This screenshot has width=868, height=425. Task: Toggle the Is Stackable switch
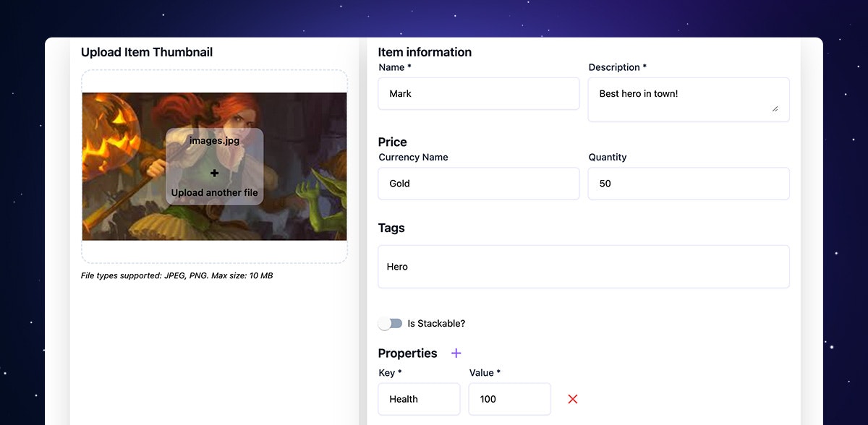(x=391, y=324)
